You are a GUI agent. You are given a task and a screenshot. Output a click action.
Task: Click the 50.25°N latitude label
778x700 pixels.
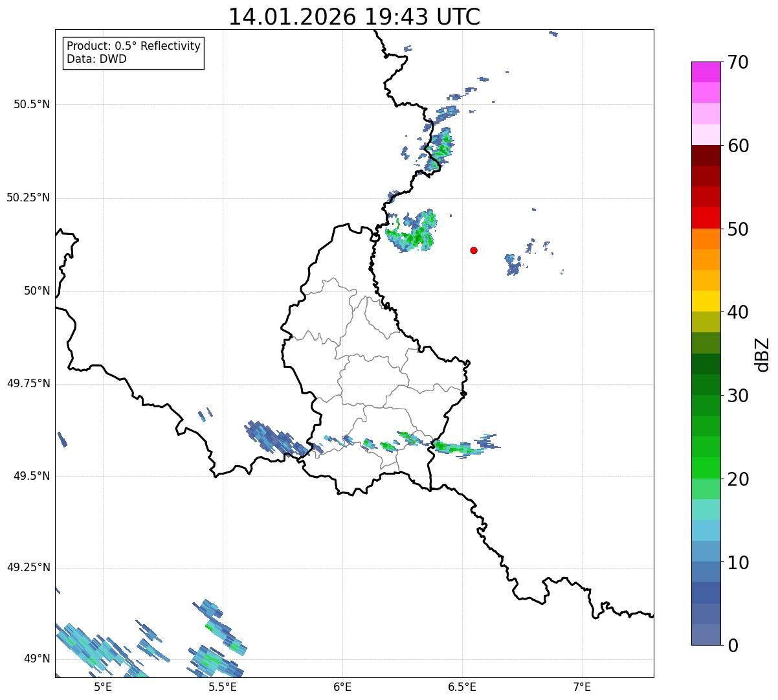28,198
